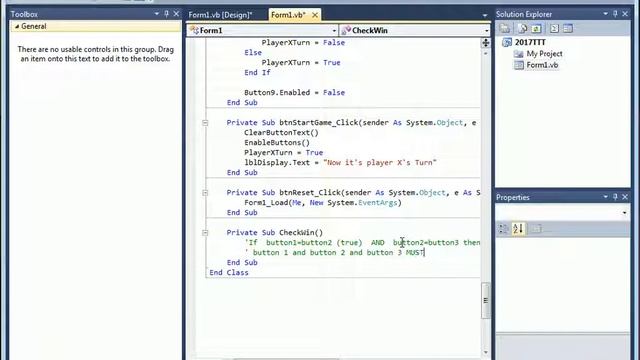Click the code editor scroll down arrow
This screenshot has width=640, height=360.
[x=485, y=352]
